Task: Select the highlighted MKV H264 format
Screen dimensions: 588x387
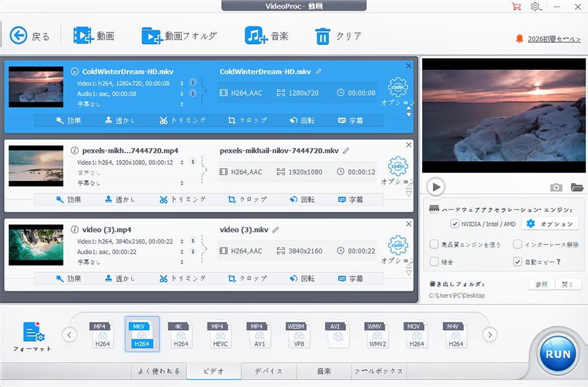Action: (x=142, y=334)
